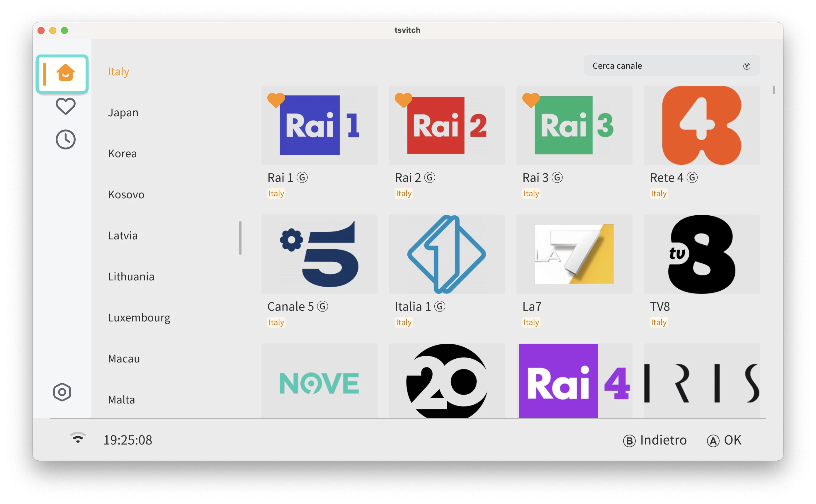816x504 pixels.
Task: Open the TV8 channel logo
Action: click(702, 254)
